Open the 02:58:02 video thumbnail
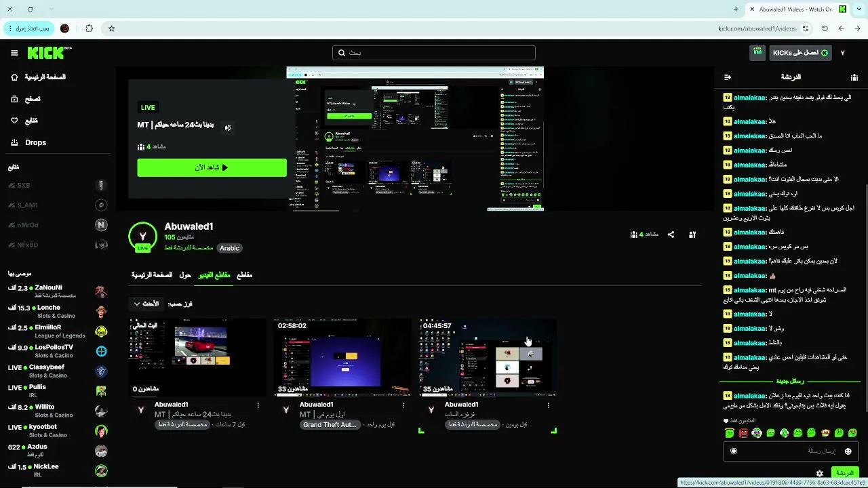This screenshot has width=868, height=488. coord(343,357)
